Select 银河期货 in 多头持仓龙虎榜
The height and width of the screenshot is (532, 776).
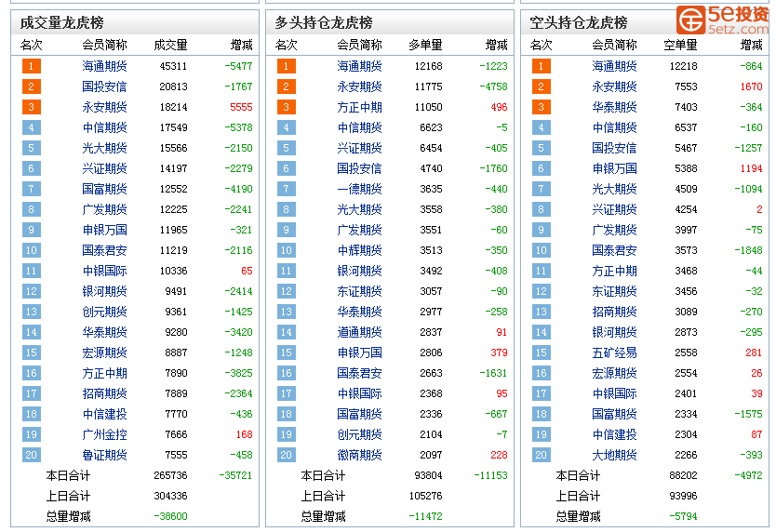tap(359, 271)
